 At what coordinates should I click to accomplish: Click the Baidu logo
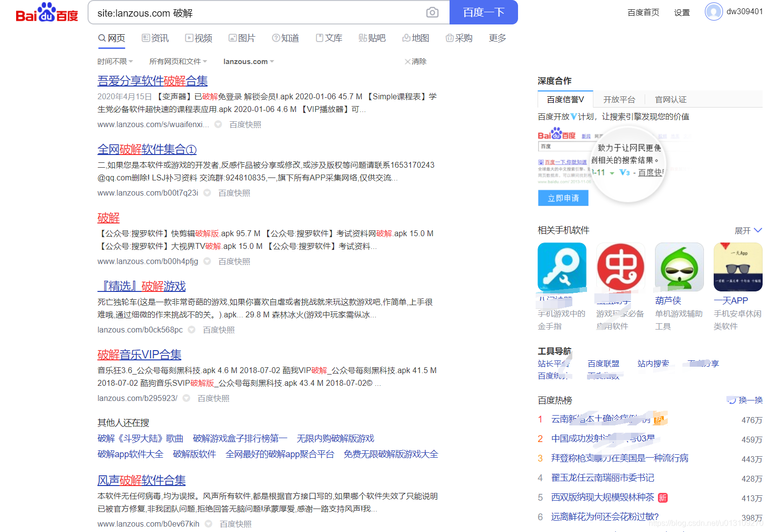pyautogui.click(x=47, y=13)
